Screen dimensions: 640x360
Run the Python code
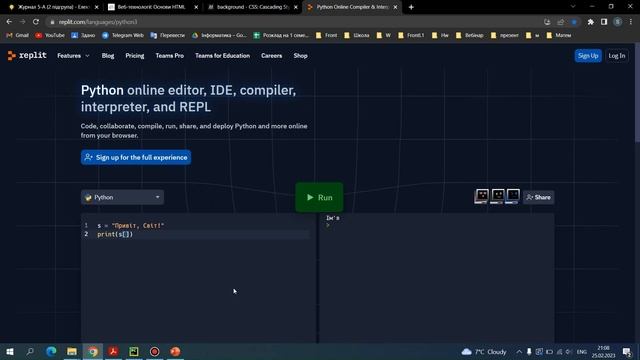[x=319, y=198]
